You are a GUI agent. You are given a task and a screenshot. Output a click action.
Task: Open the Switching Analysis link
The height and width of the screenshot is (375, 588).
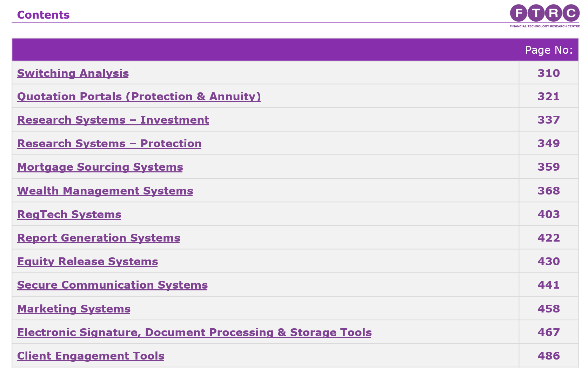tap(73, 73)
